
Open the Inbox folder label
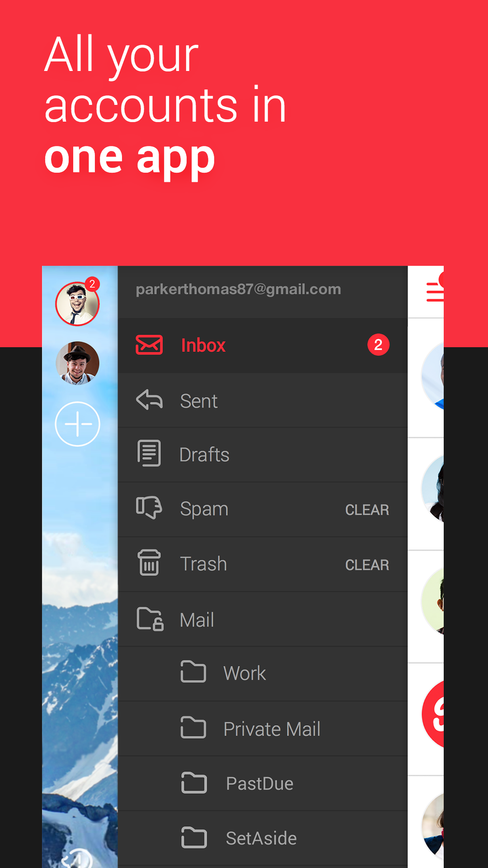tap(203, 345)
